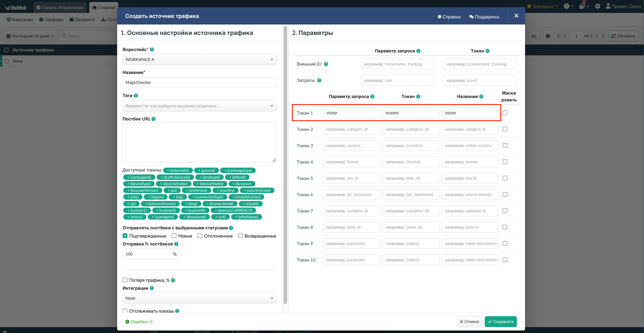Expand the Закладки bookmarks menu
The height and width of the screenshot is (333, 644).
tap(542, 6)
